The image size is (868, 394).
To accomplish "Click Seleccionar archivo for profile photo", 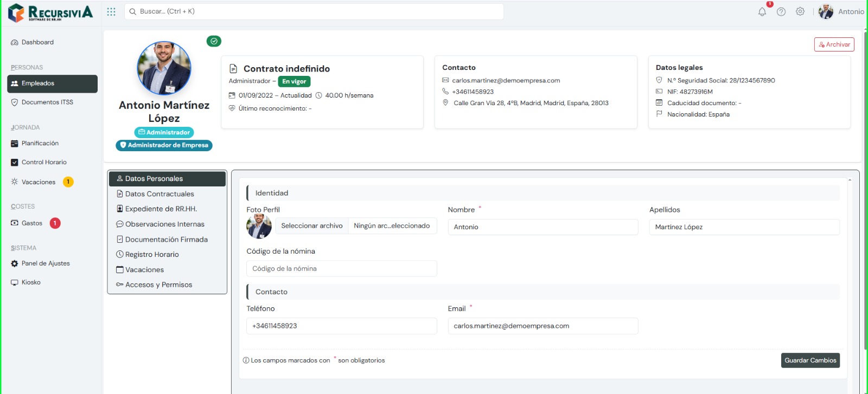I will tap(312, 226).
